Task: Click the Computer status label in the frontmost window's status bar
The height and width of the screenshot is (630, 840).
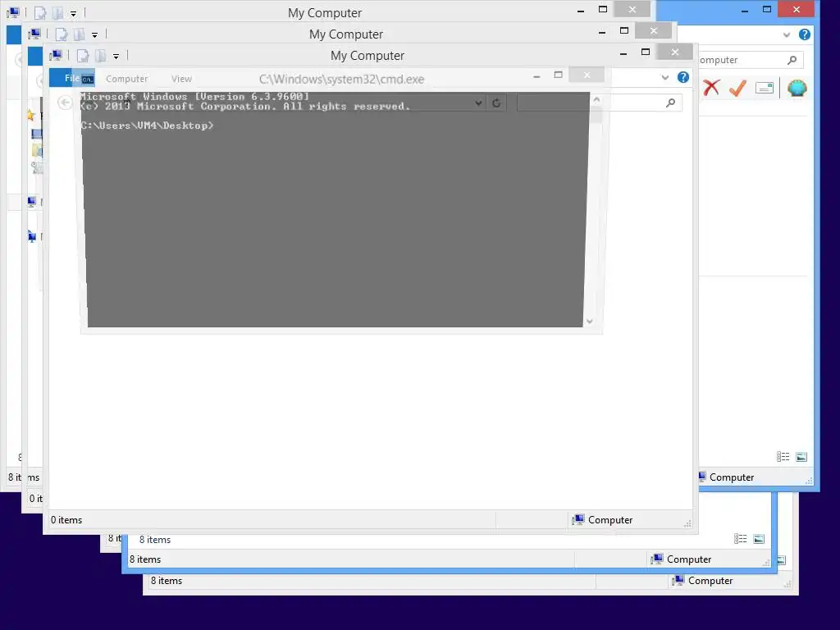Action: pos(610,520)
